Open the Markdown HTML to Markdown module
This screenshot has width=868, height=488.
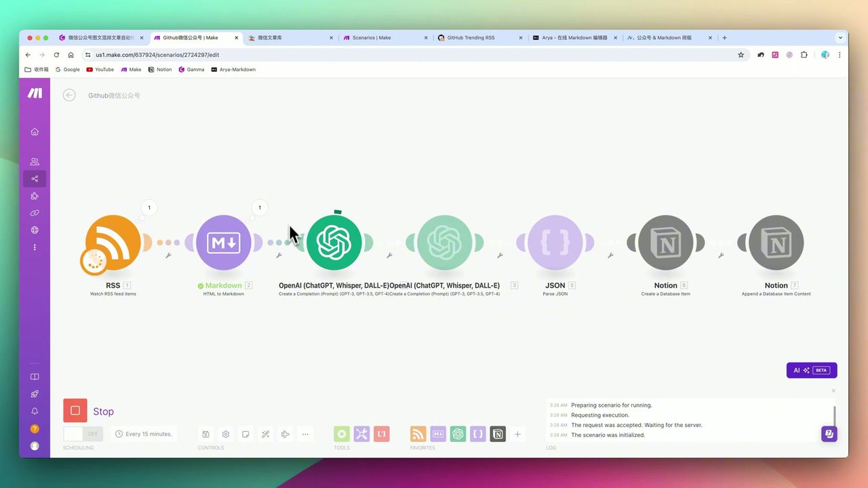[x=224, y=243]
